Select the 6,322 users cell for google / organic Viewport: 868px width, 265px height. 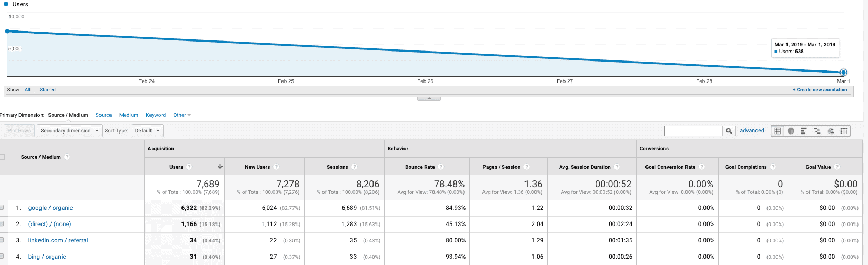[189, 208]
